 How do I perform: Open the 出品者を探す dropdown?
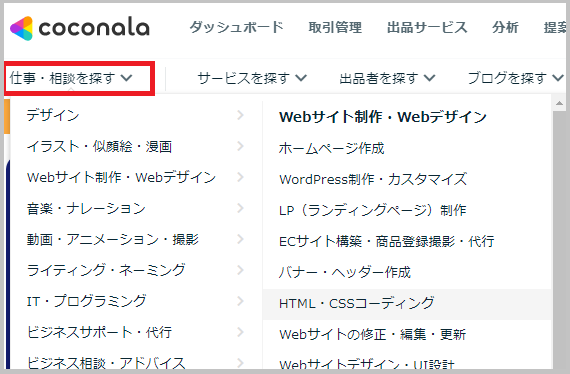point(387,78)
